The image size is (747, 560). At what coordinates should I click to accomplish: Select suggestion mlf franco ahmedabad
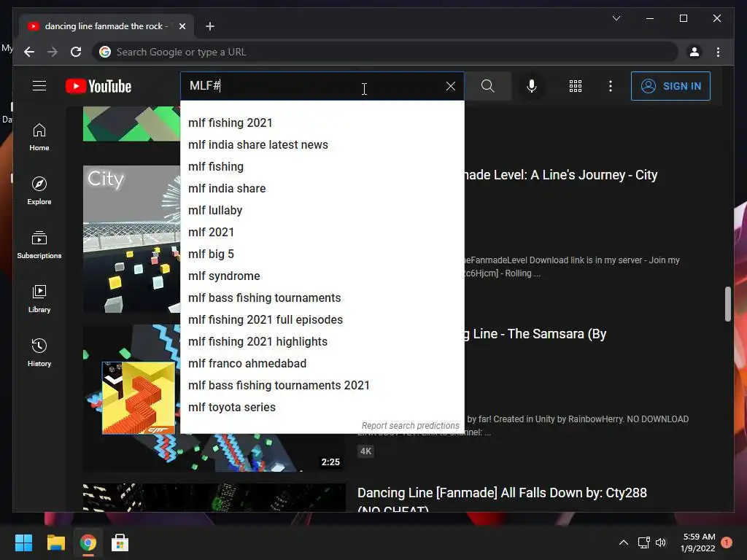pos(322,364)
